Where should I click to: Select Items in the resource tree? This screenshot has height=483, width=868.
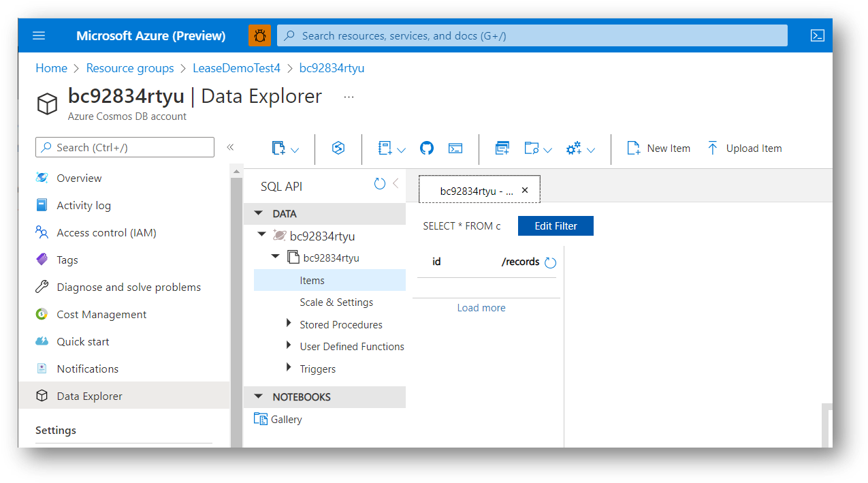(x=329, y=280)
